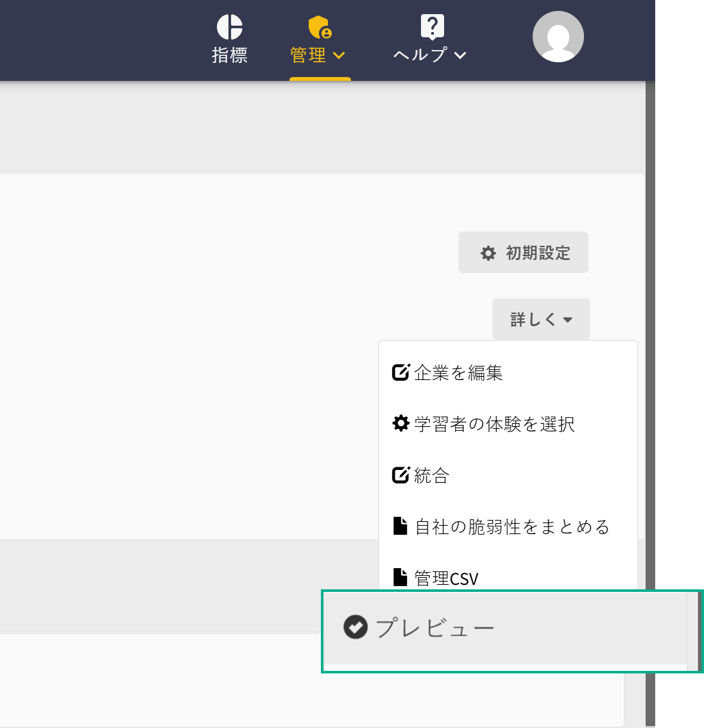Screen dimensions: 704x728
Task: Click the page vertical scrollbar
Action: click(649, 404)
